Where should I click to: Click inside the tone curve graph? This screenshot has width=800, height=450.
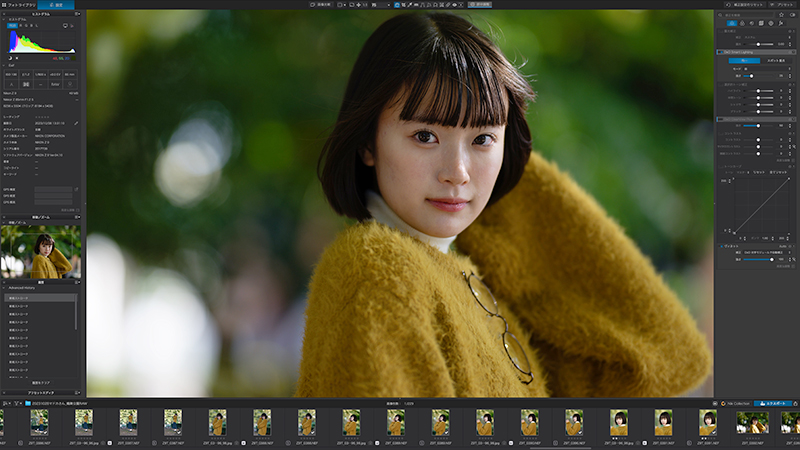click(x=761, y=206)
